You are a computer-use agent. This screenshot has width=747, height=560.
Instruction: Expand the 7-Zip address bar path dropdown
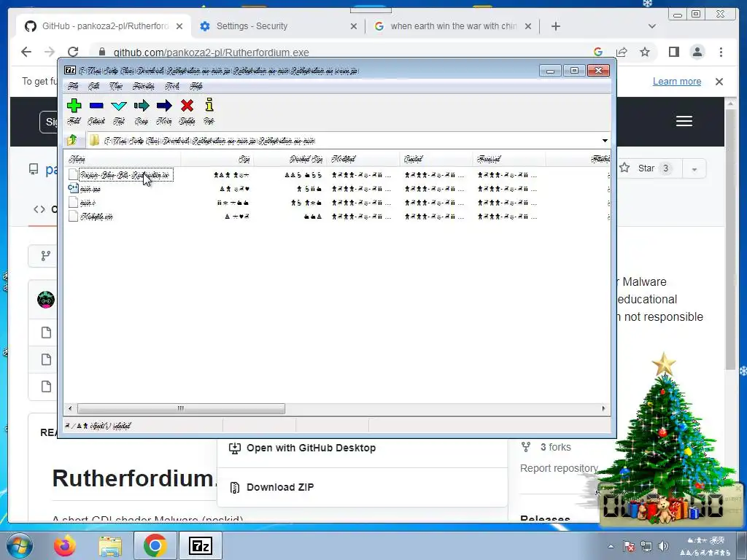[605, 141]
